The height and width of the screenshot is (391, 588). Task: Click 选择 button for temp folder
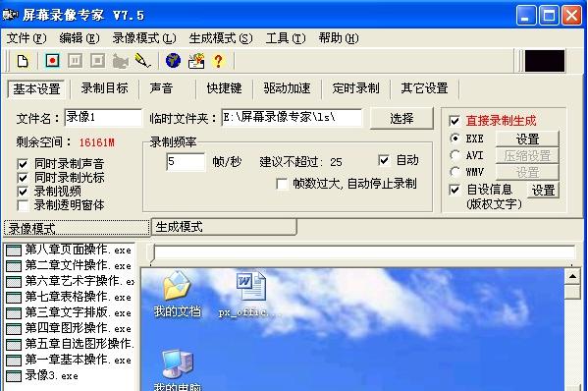coord(401,119)
